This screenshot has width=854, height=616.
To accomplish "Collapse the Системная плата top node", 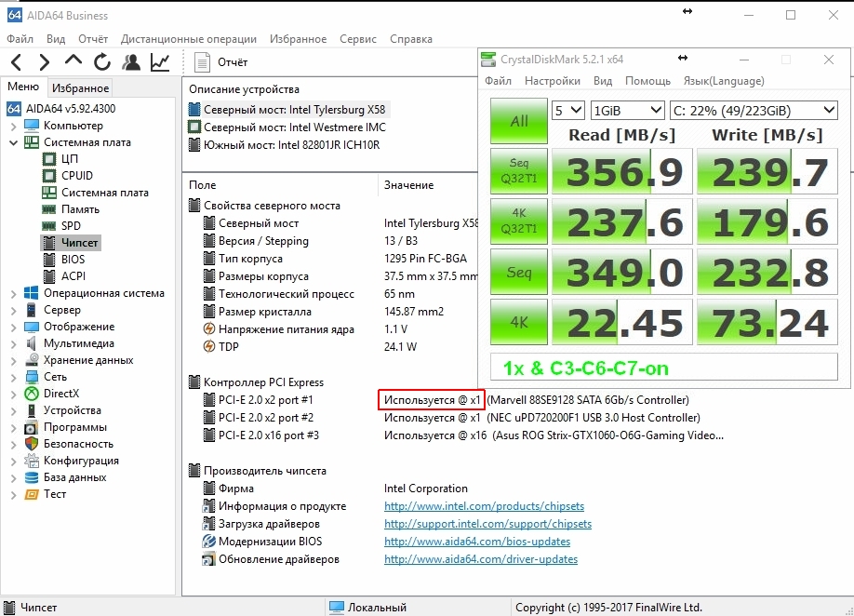I will pos(14,142).
